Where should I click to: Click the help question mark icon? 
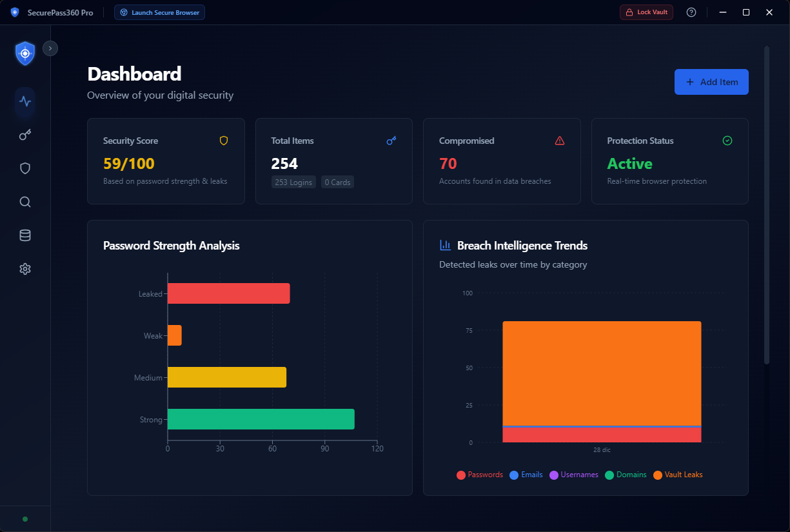[691, 12]
